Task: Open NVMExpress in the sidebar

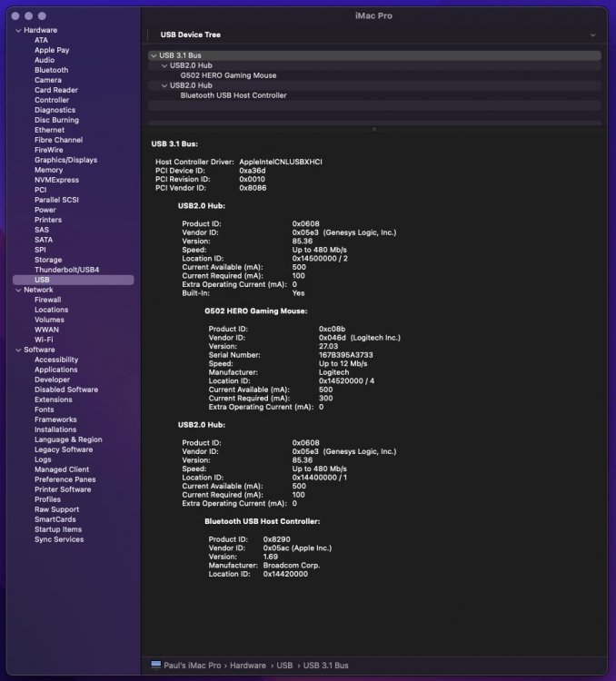Action: pyautogui.click(x=56, y=181)
